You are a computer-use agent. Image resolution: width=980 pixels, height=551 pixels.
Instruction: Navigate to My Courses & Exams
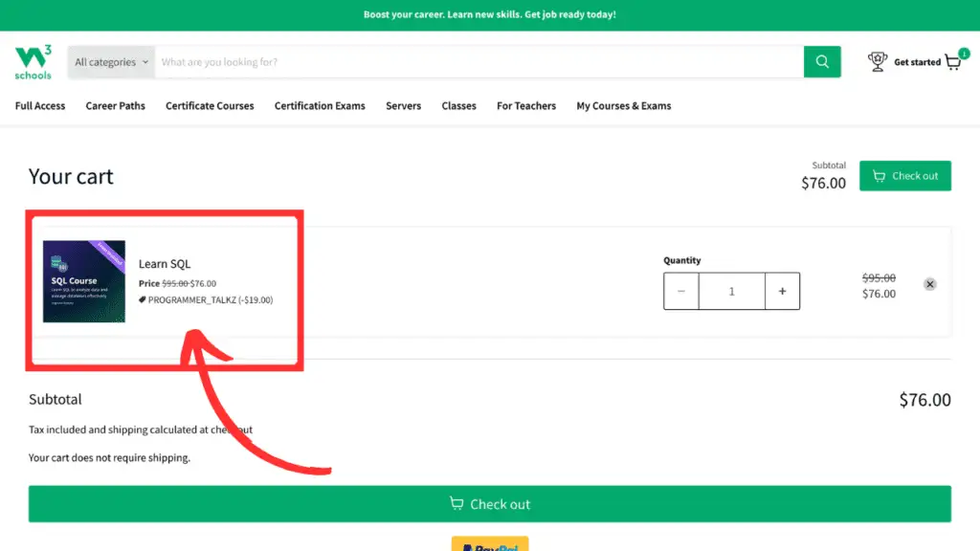pyautogui.click(x=623, y=106)
